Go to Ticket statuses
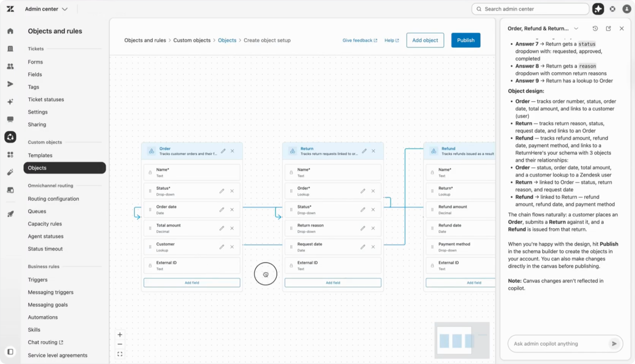 (46, 99)
